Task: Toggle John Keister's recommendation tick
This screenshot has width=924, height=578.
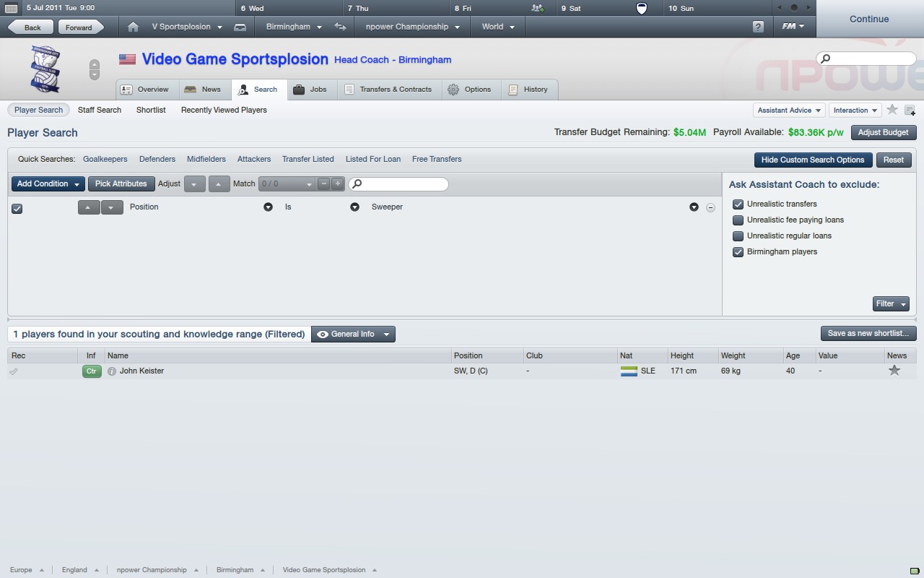Action: tap(13, 371)
